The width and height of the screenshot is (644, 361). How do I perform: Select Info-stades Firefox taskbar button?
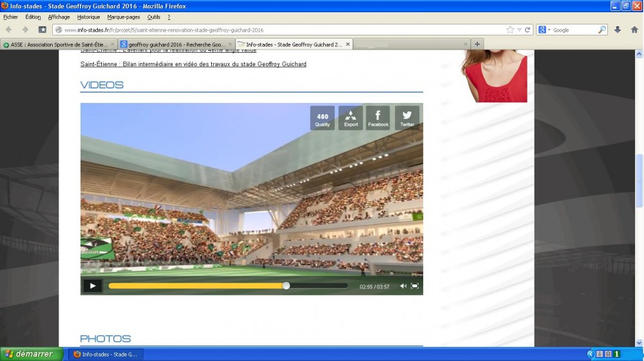(x=105, y=354)
